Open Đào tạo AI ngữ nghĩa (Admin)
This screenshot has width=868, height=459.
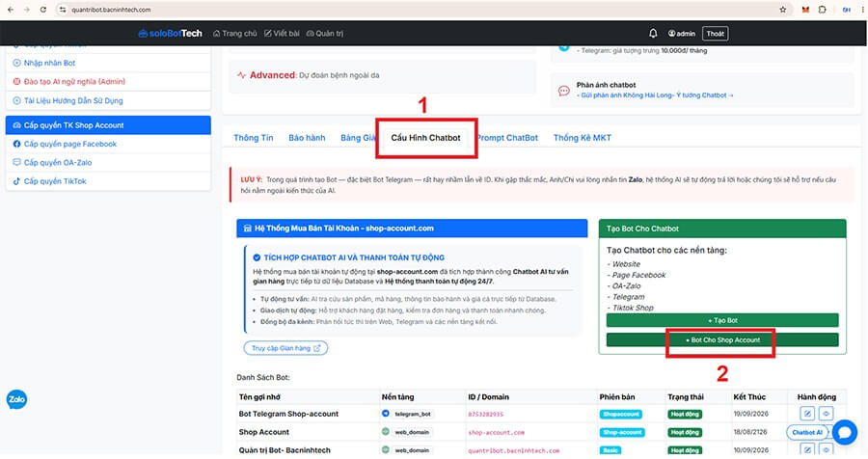(x=108, y=81)
